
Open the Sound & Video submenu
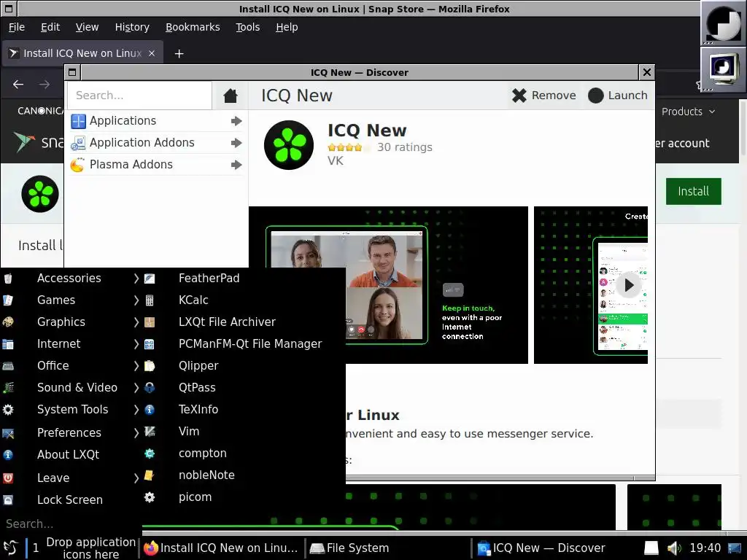pos(71,388)
